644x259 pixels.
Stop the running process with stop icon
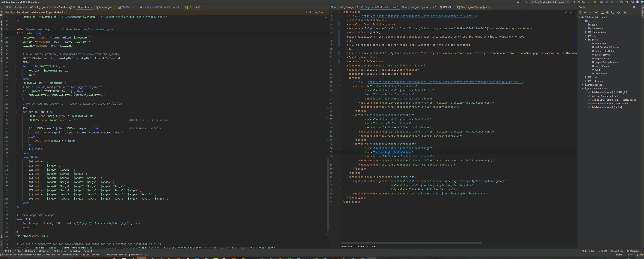595,2
